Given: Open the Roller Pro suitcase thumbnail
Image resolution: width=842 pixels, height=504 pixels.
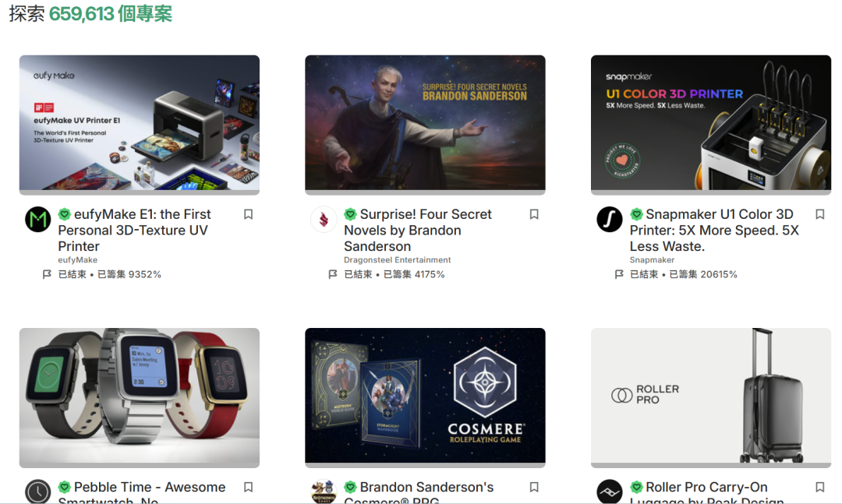Looking at the screenshot, I should point(710,398).
